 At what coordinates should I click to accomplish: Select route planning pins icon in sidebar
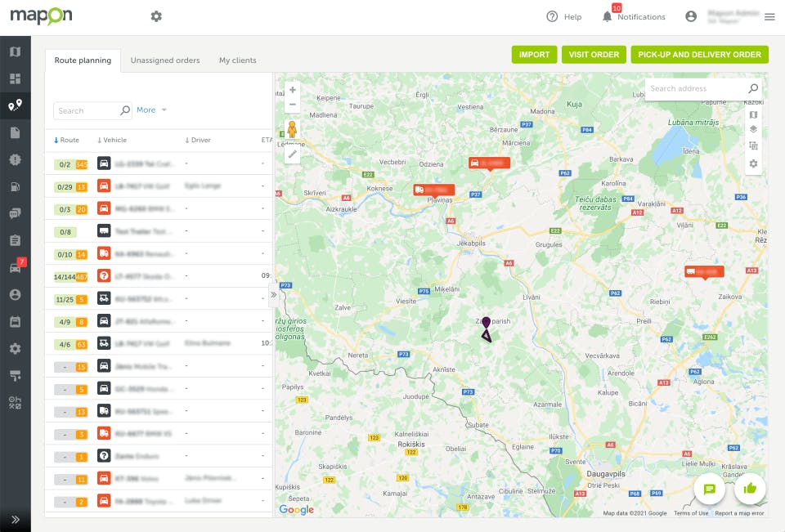click(15, 105)
